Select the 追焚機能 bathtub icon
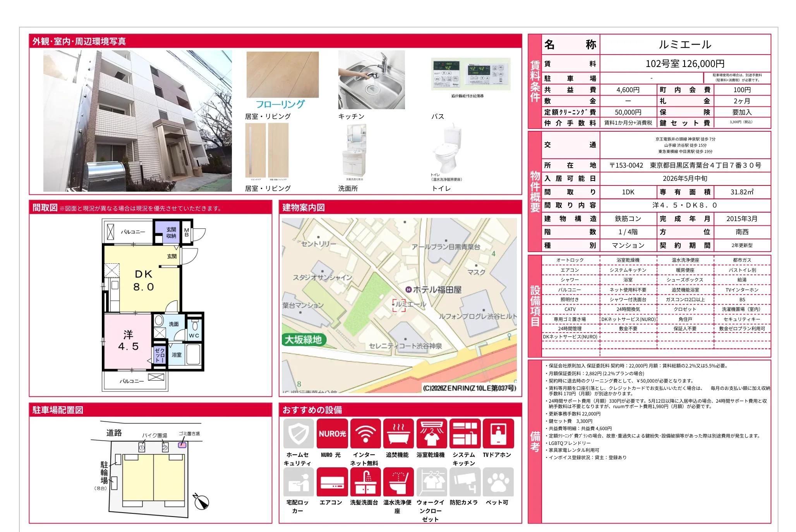This screenshot has width=796, height=532. (x=398, y=433)
